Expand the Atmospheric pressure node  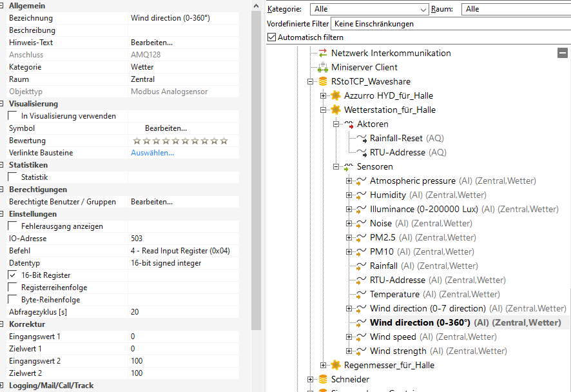349,181
